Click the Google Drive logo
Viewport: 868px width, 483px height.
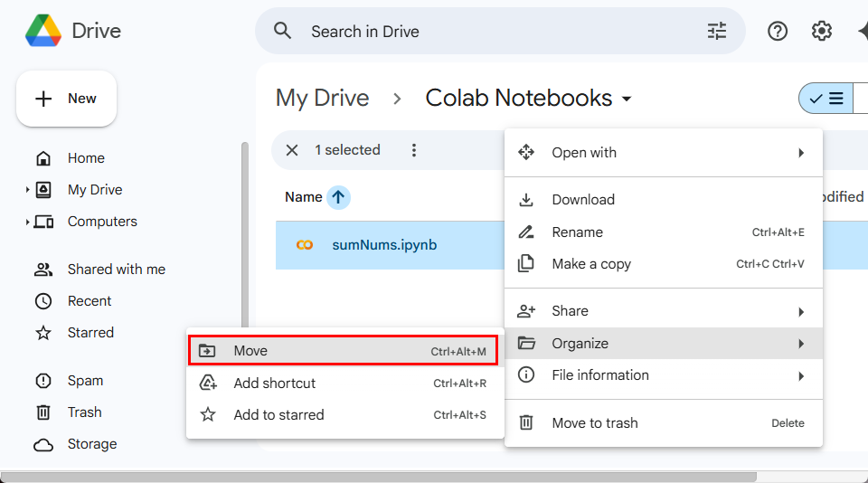point(43,31)
